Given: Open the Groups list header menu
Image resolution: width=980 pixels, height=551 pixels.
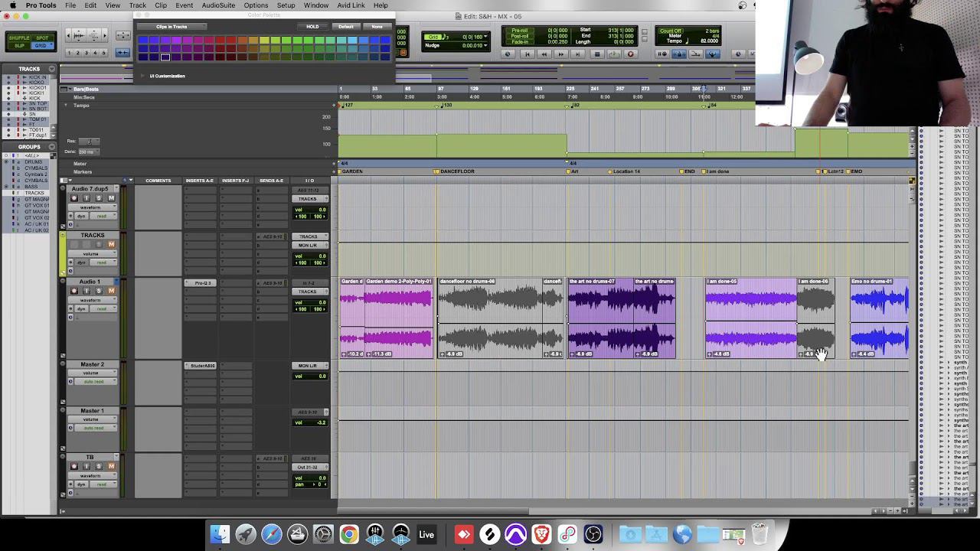Looking at the screenshot, I should [51, 147].
